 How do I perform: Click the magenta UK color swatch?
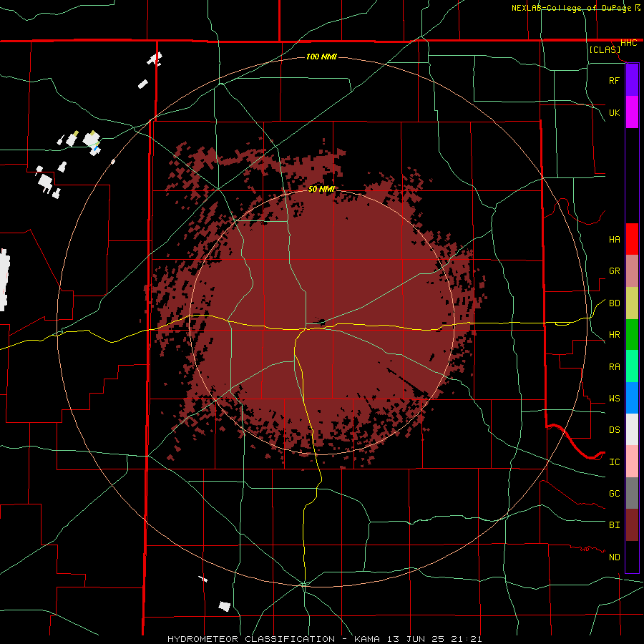click(x=632, y=112)
